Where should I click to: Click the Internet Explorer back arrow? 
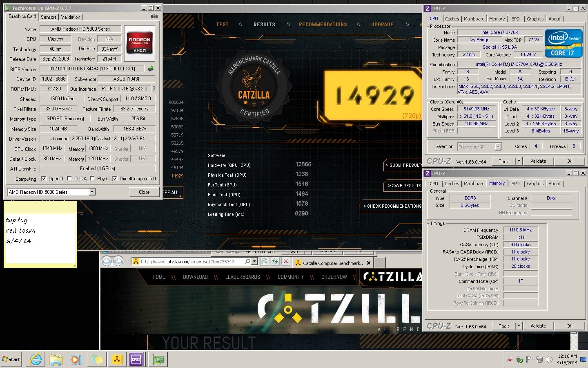(107, 261)
